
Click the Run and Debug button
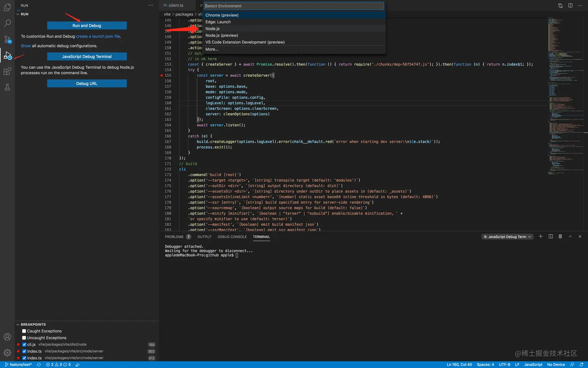(x=87, y=26)
